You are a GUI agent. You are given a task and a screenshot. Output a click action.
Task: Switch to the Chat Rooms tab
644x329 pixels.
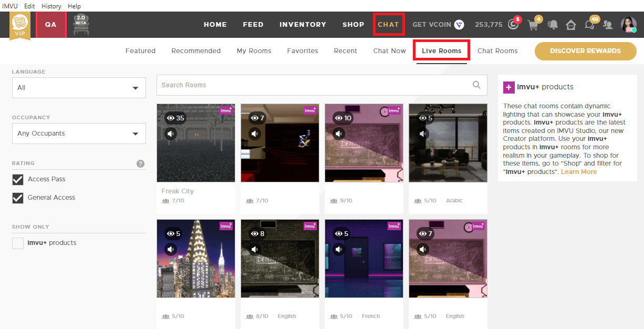(497, 50)
